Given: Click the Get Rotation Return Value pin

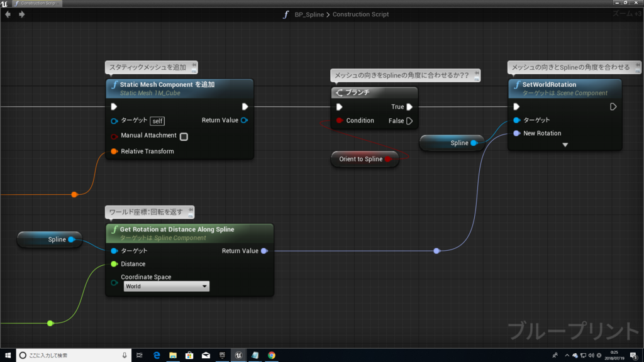Looking at the screenshot, I should pyautogui.click(x=265, y=251).
